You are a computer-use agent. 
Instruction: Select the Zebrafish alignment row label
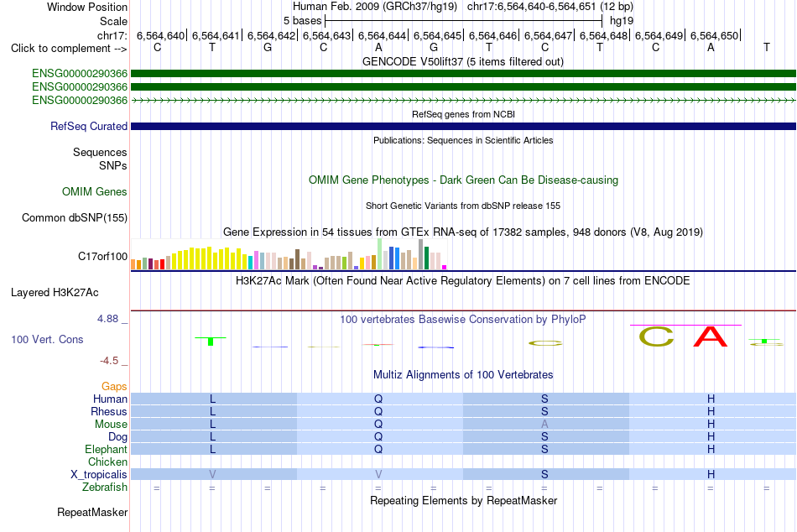(105, 488)
